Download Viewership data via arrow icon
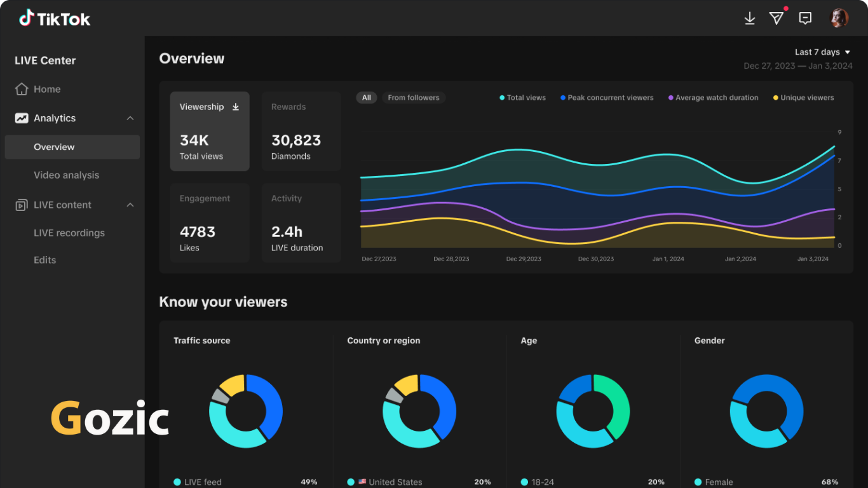 point(236,107)
